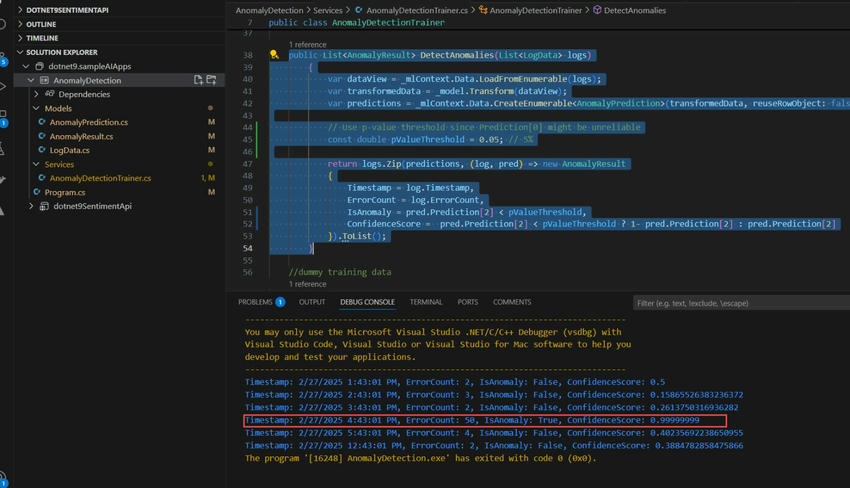Image resolution: width=850 pixels, height=488 pixels.
Task: Expand the dotnet9SentimentApi project node
Action: (x=31, y=206)
